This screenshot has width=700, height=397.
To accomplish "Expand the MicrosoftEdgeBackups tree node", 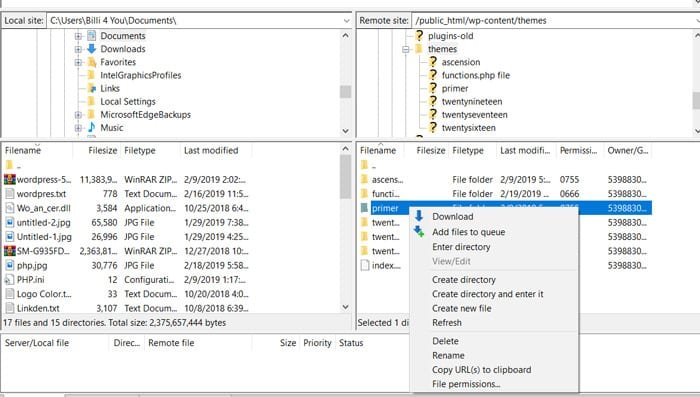I will (x=78, y=115).
